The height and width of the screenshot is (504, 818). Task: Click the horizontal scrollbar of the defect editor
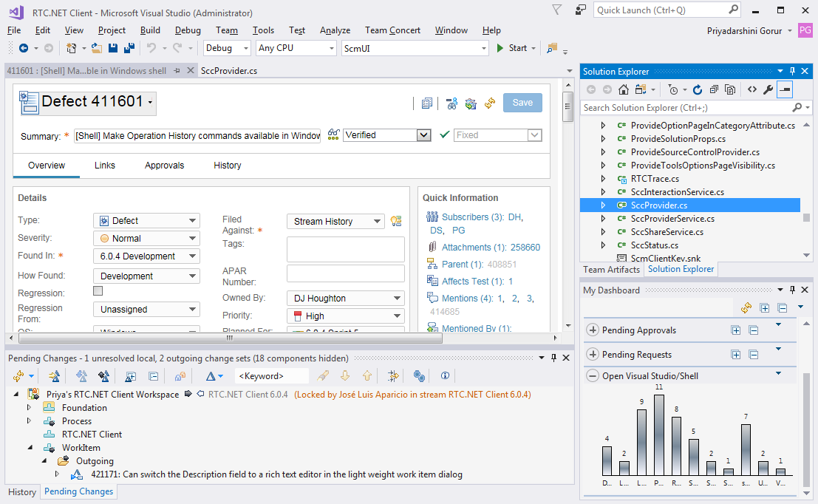click(x=230, y=338)
